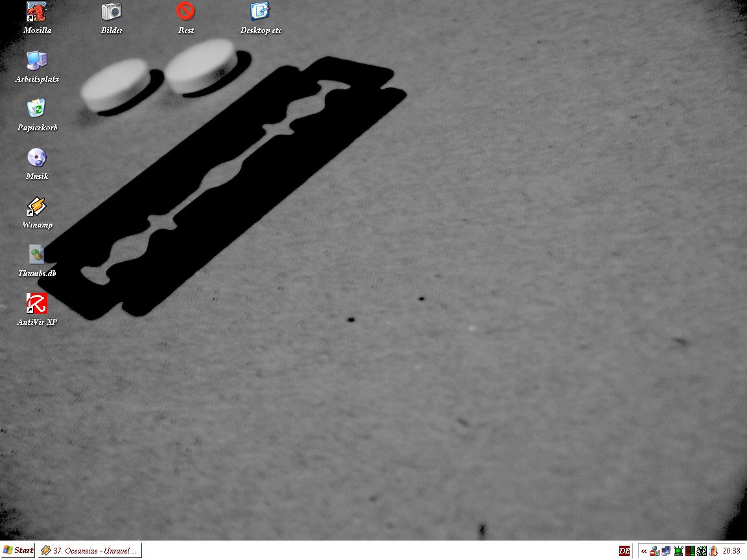Screen dimensions: 747x560
Task: Open the Mozilla desktop shortcut
Action: pos(37,12)
